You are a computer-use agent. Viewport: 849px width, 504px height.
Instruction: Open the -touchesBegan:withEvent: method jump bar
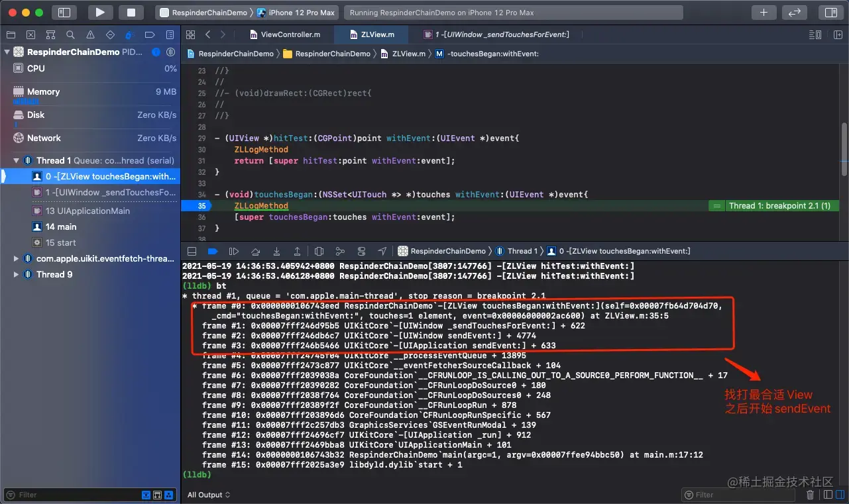pyautogui.click(x=487, y=54)
